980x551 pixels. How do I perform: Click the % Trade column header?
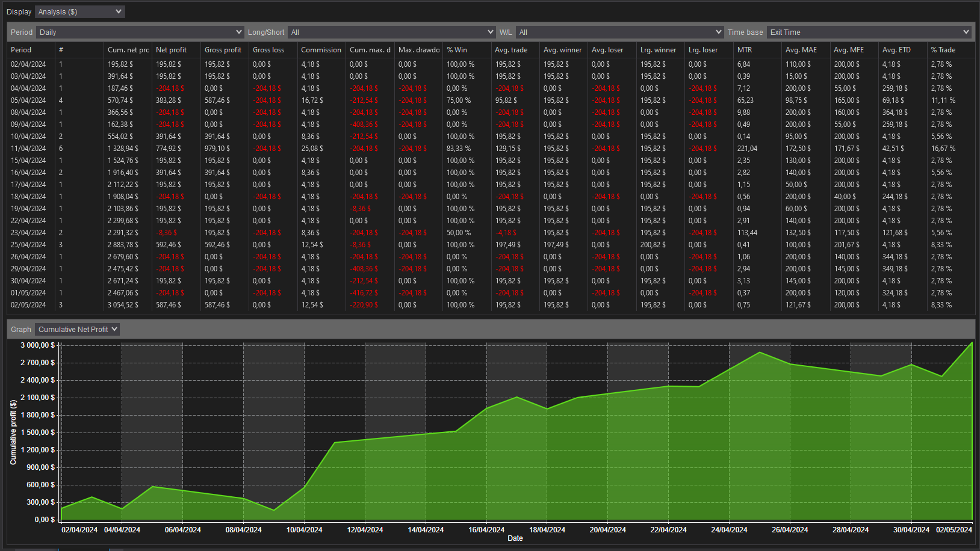tap(943, 49)
